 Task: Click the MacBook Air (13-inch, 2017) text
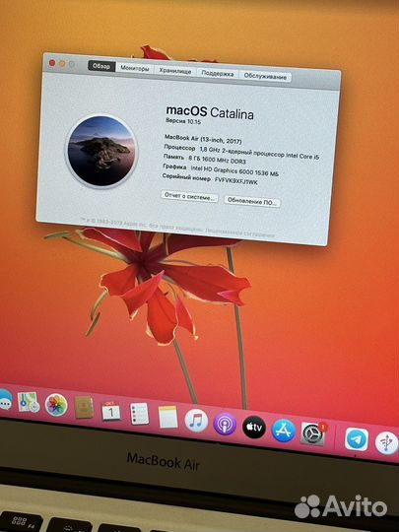coord(203,139)
